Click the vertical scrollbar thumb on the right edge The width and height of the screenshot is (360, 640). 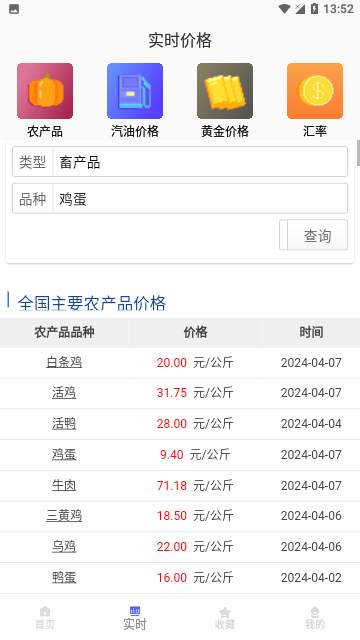click(358, 153)
